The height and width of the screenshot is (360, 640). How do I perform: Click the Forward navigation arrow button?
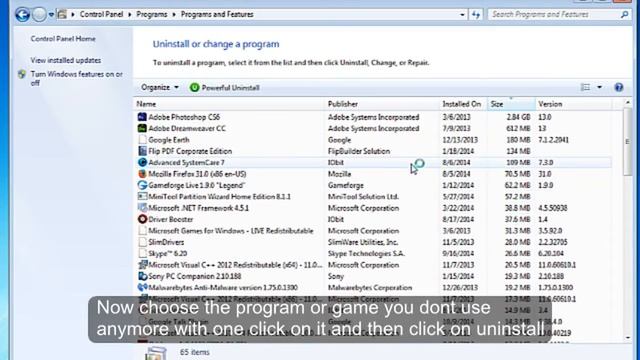[39, 15]
